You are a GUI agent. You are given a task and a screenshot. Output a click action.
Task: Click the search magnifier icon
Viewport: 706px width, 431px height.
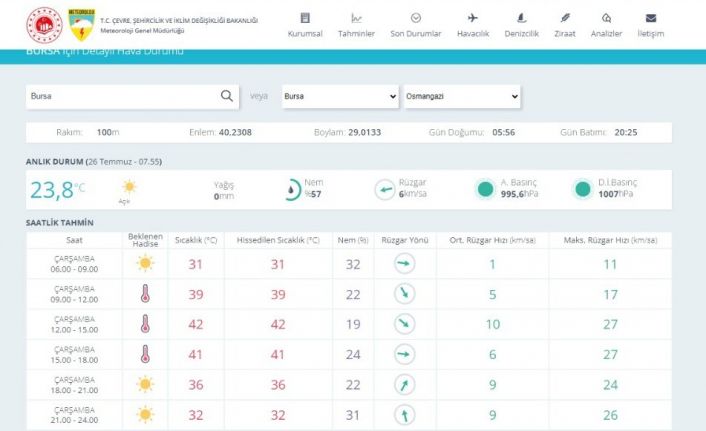[x=227, y=96]
